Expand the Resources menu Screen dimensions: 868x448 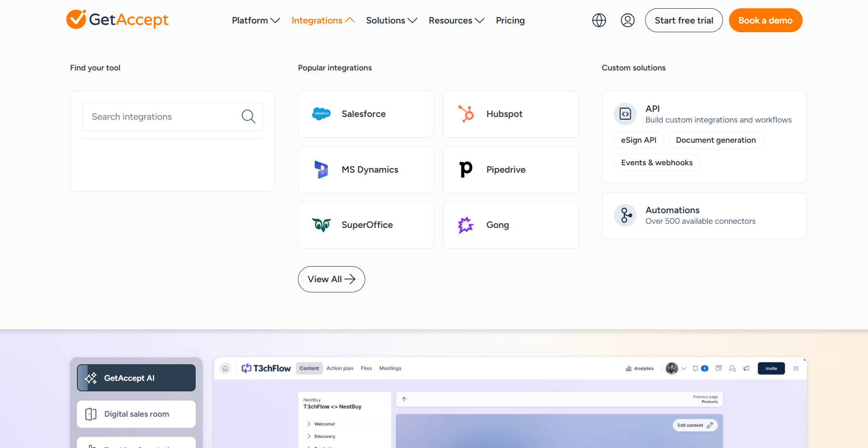click(456, 20)
